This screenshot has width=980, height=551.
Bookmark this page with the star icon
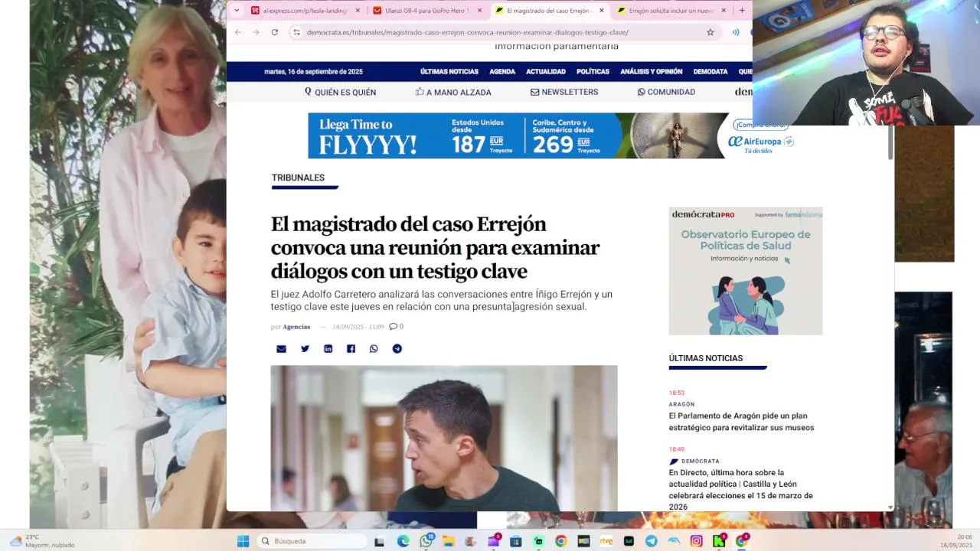point(710,32)
